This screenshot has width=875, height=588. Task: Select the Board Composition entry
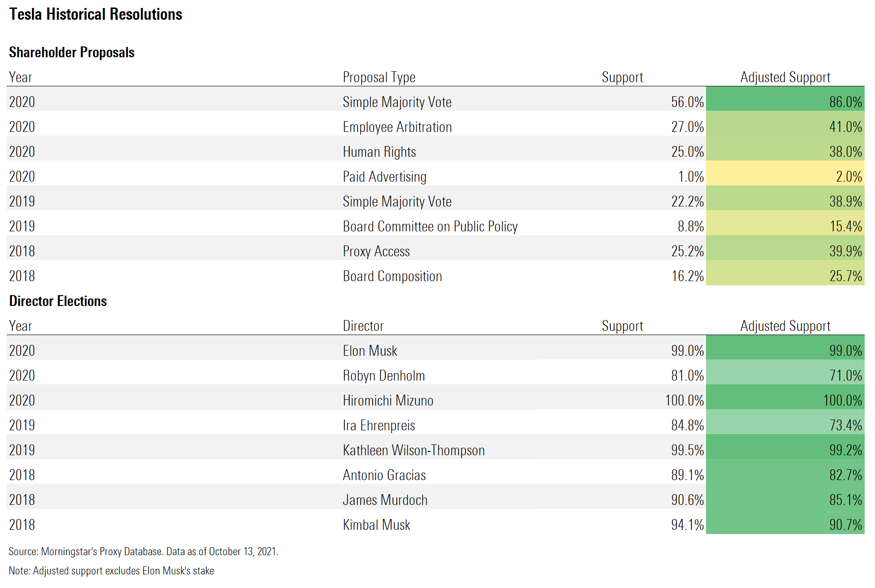click(392, 276)
